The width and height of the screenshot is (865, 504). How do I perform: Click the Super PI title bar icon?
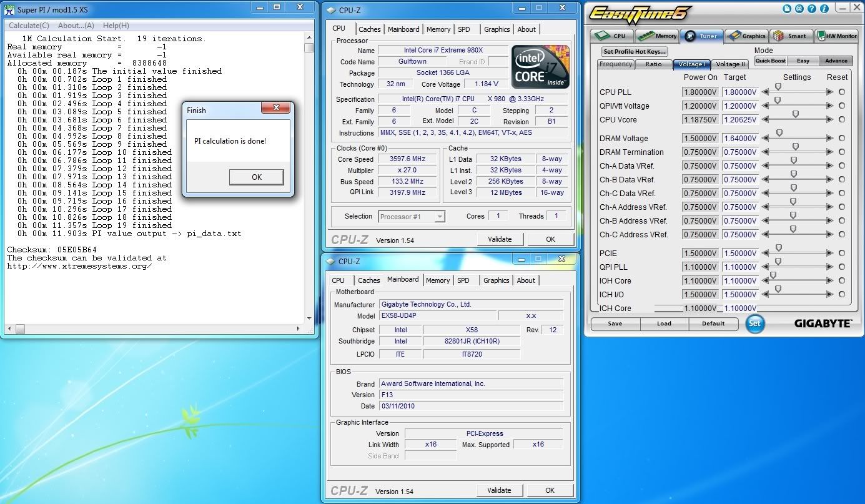(x=9, y=9)
